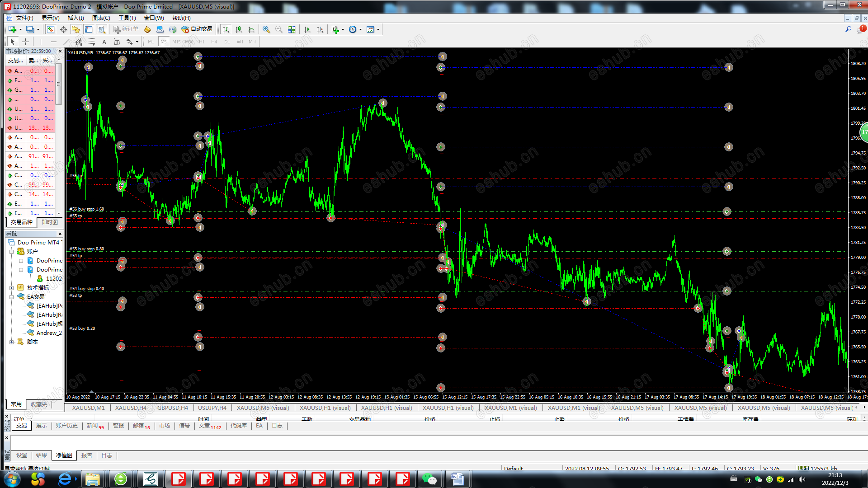
Task: Toggle the chart shift button
Action: pyautogui.click(x=320, y=29)
